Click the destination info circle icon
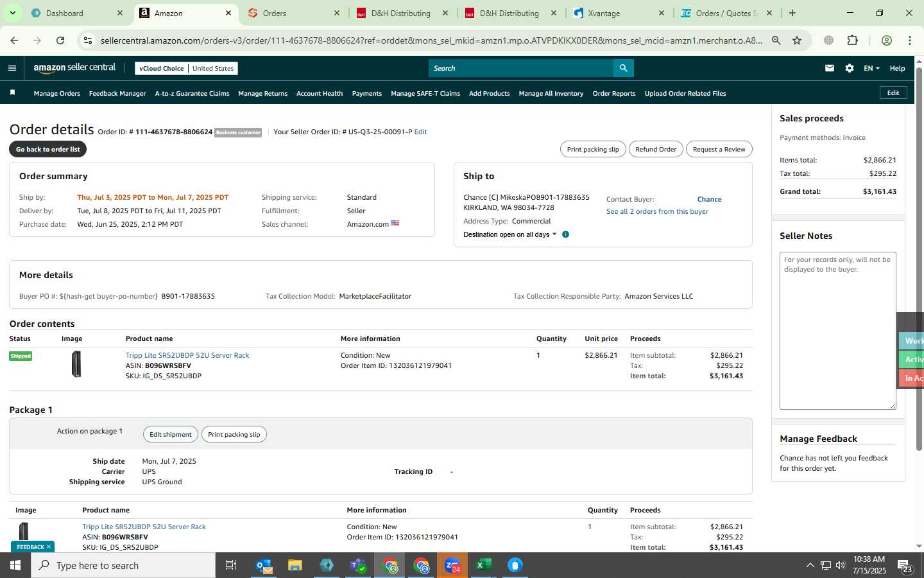Screen dimensions: 924x578 pyautogui.click(x=565, y=234)
